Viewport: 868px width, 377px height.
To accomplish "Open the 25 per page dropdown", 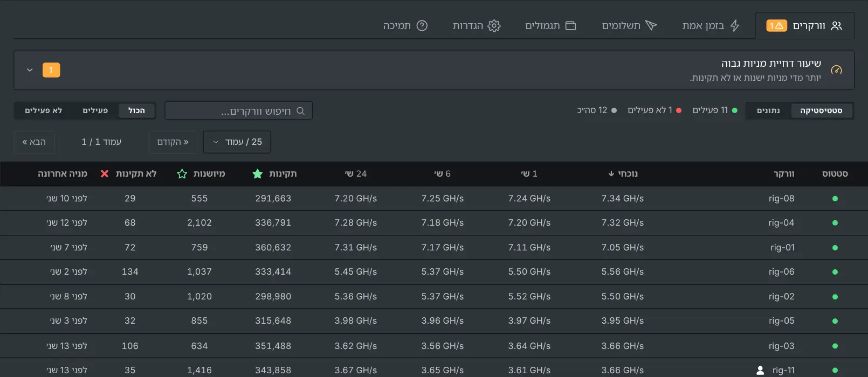I will pos(237,142).
